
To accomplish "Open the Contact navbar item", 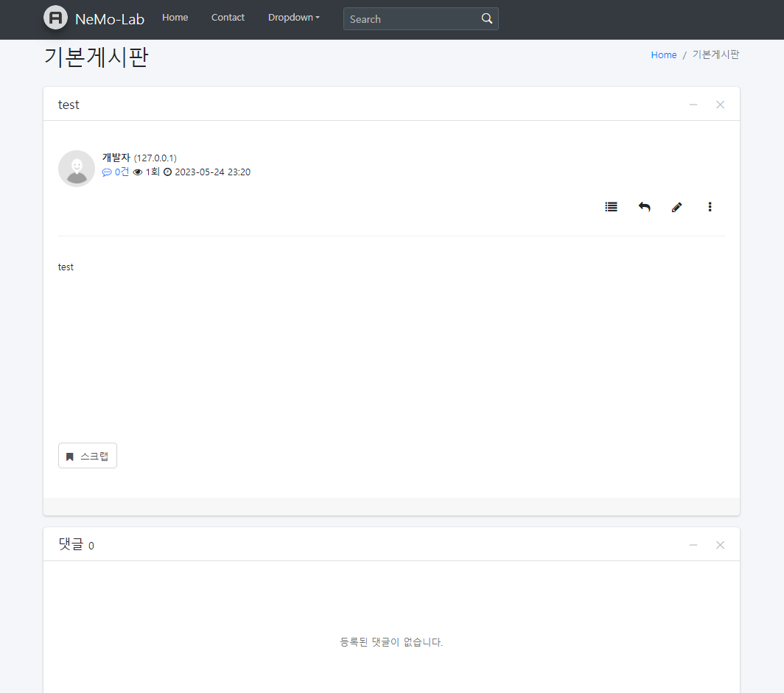I will coord(228,18).
